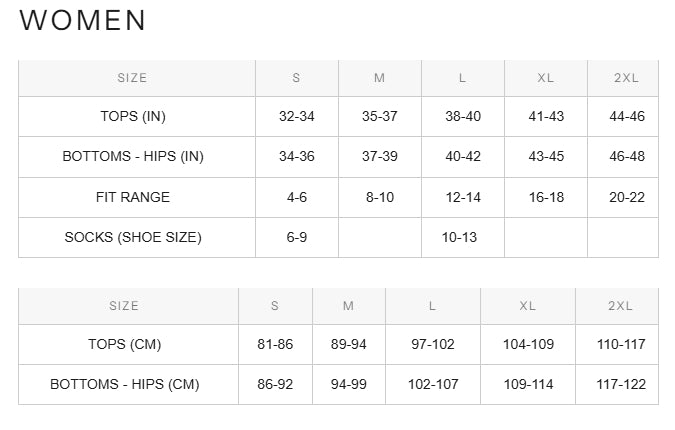The height and width of the screenshot is (430, 675).
Task: Click the 16-18 fit range cell
Action: tap(546, 198)
